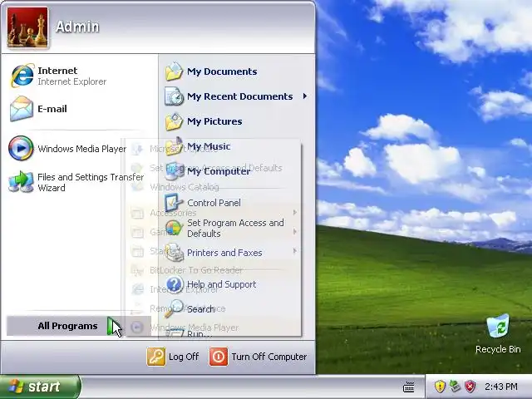Viewport: 532px width, 399px height.
Task: Click the Turn Off Computer button
Action: [x=259, y=357]
